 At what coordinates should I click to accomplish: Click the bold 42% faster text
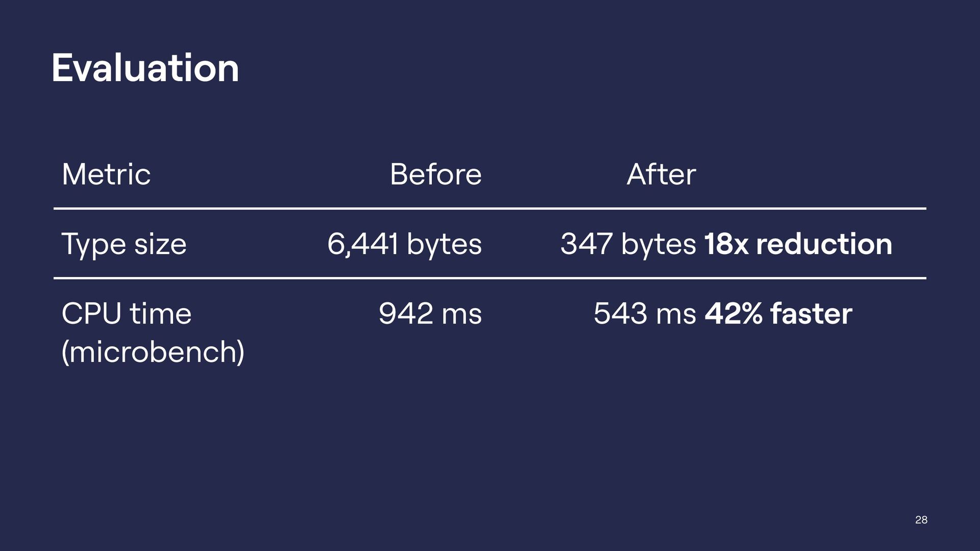pyautogui.click(x=778, y=313)
